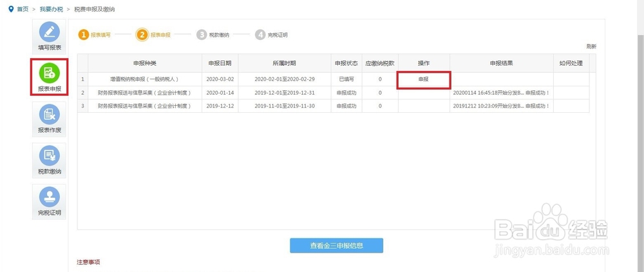This screenshot has height=272, width=644.
Task: Go to step 1 报表填写
Action: pos(95,35)
